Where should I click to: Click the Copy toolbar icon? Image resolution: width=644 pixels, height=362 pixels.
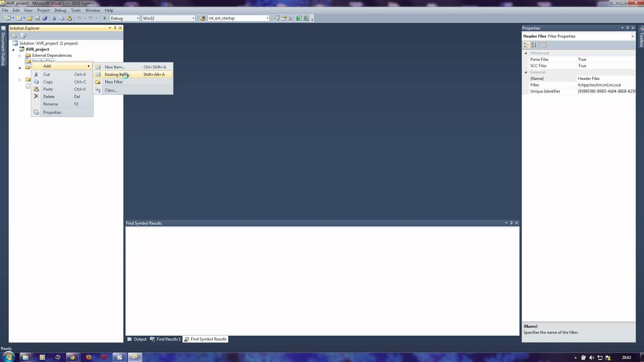click(x=61, y=18)
